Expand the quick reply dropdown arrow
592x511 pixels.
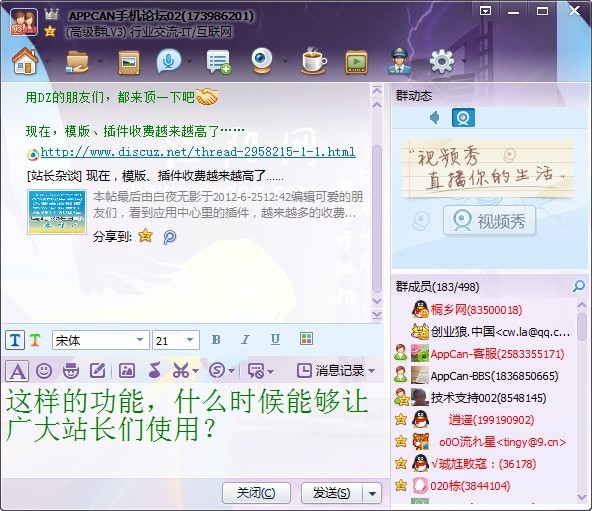(x=270, y=371)
